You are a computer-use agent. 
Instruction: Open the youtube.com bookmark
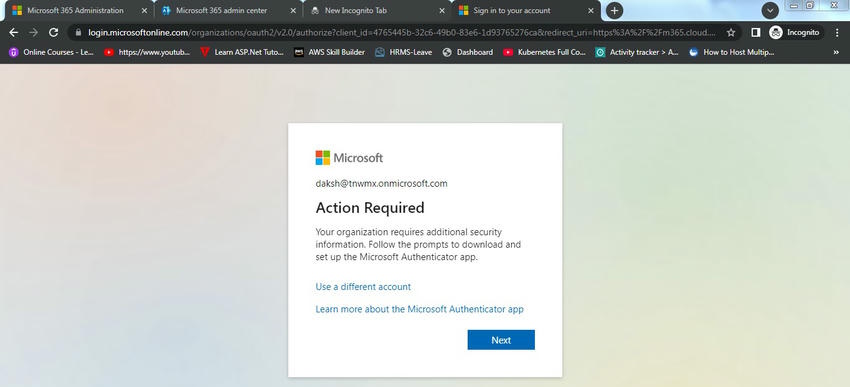point(147,53)
